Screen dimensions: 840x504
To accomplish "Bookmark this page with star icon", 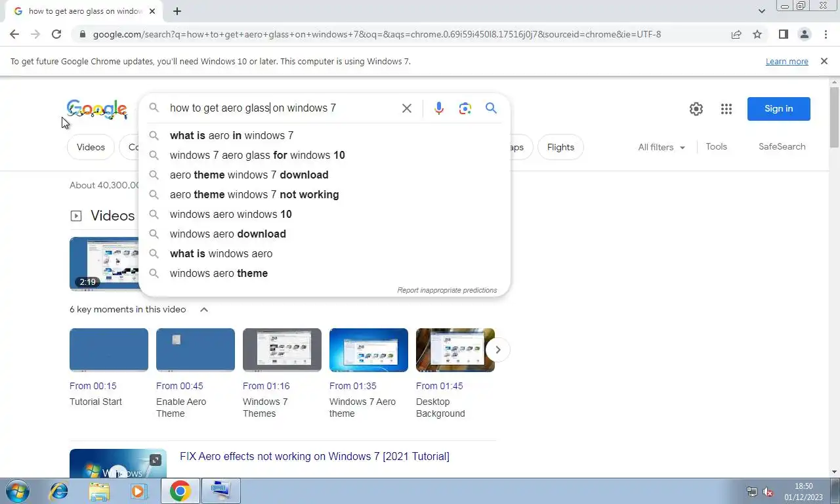I will point(757,34).
